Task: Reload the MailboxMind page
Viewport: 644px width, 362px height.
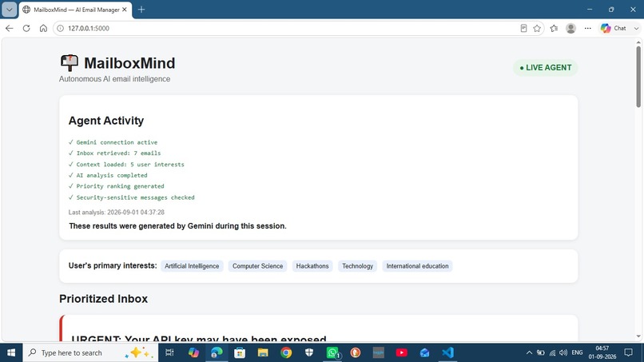Action: point(26,28)
